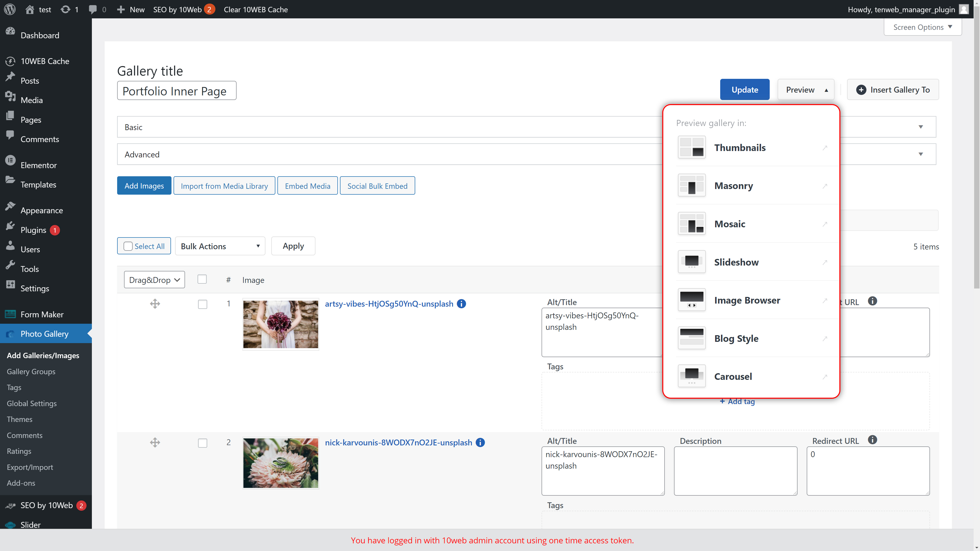Click the bouquet image thumbnail
Viewport: 980px width, 551px height.
pos(281,324)
